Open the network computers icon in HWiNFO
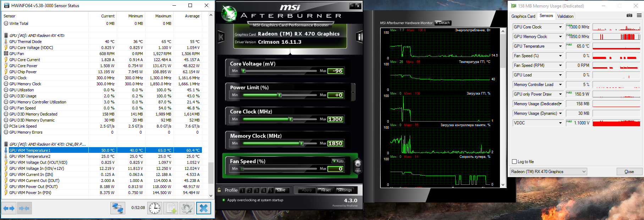This screenshot has height=220, width=644. click(x=117, y=208)
